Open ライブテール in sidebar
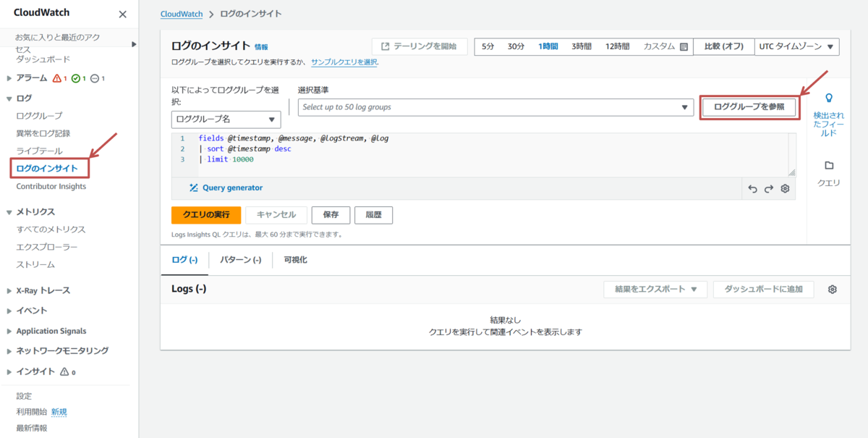Viewport: 868px width, 438px height. click(39, 151)
